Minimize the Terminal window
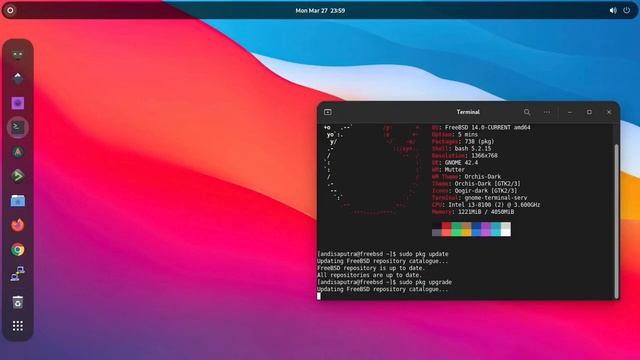The image size is (640, 360). 570,112
